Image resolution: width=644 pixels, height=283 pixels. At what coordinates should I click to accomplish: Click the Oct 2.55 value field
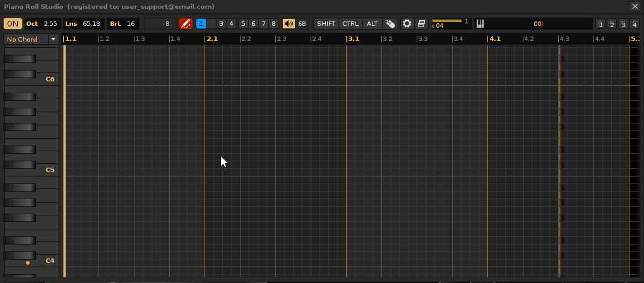point(50,24)
